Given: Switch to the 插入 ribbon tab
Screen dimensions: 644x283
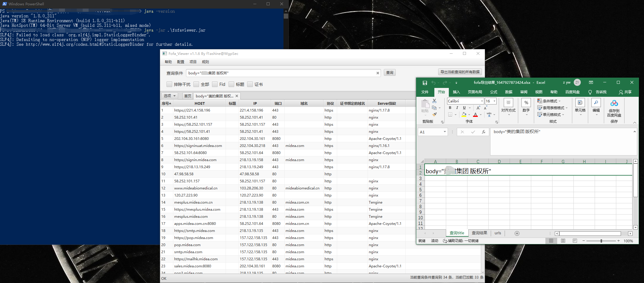Looking at the screenshot, I should tap(456, 92).
